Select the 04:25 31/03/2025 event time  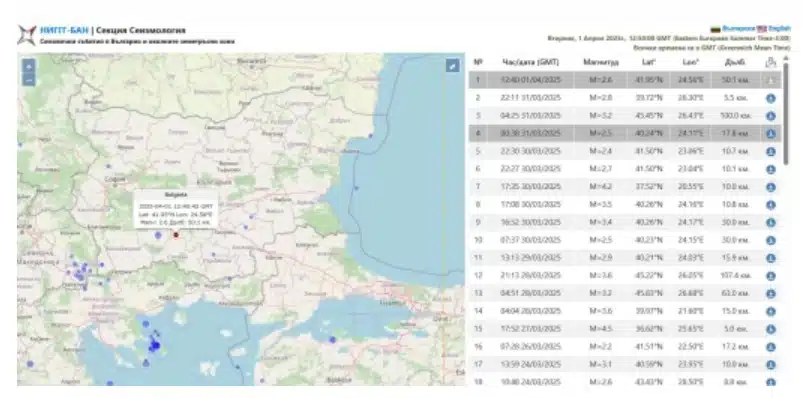tap(531, 116)
